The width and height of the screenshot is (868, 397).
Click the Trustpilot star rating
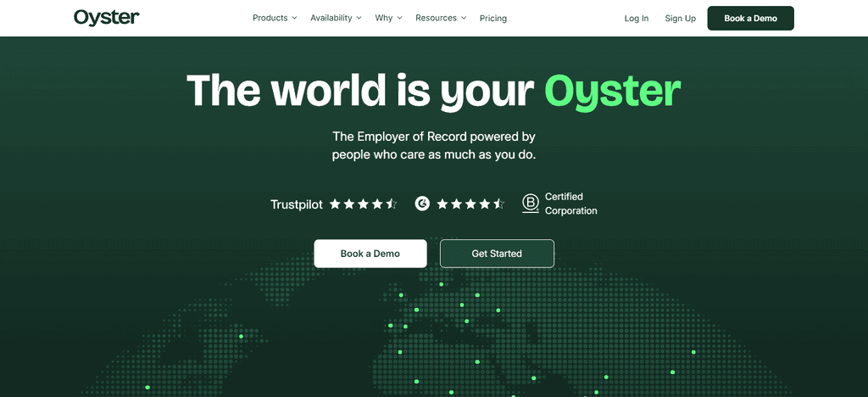(x=363, y=204)
